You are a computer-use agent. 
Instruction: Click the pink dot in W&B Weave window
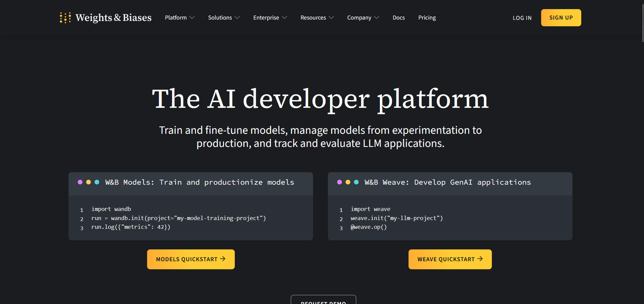coord(340,182)
